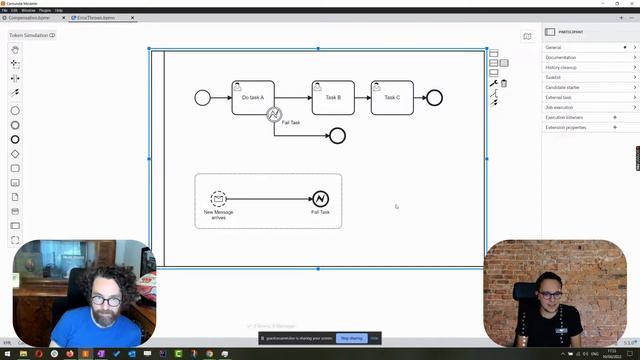Expand the Job execution section
This screenshot has height=360, width=640.
coord(591,107)
